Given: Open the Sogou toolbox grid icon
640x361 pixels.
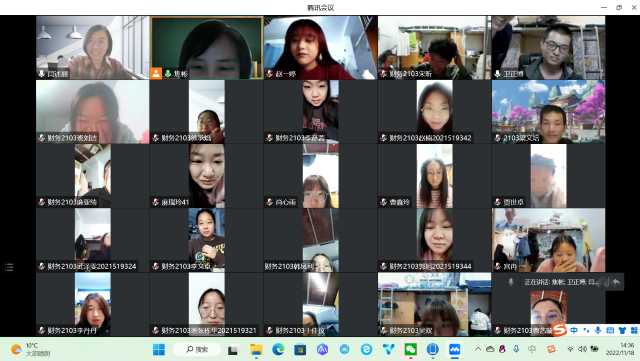Looking at the screenshot, I should 634,330.
